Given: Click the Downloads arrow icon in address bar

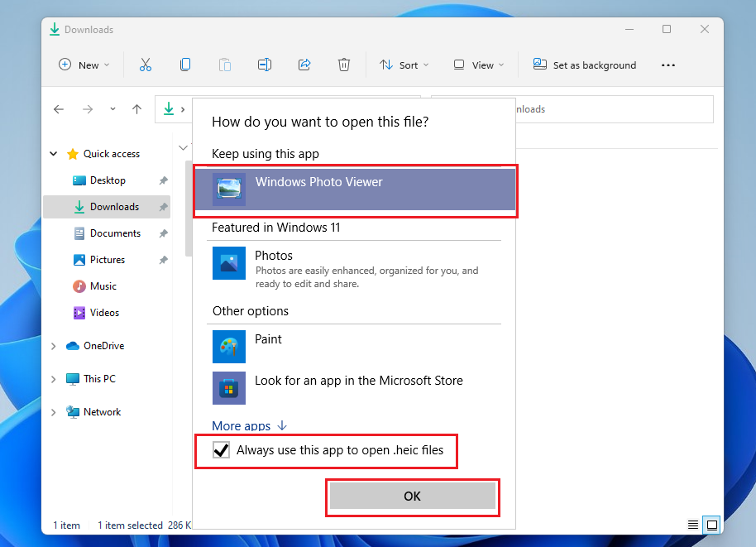Looking at the screenshot, I should click(169, 108).
